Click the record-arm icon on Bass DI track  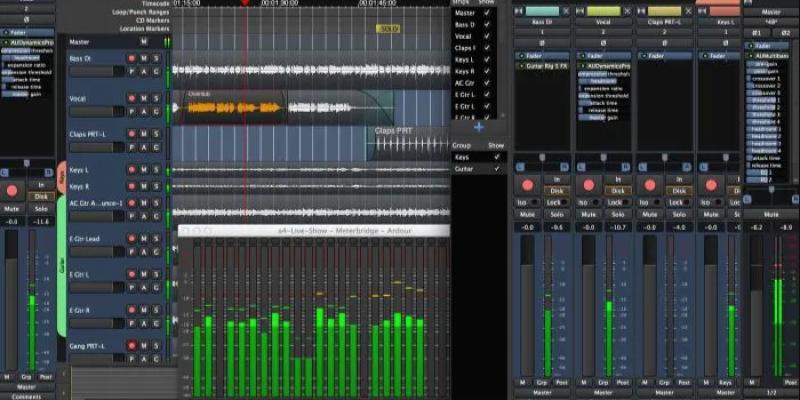131,58
